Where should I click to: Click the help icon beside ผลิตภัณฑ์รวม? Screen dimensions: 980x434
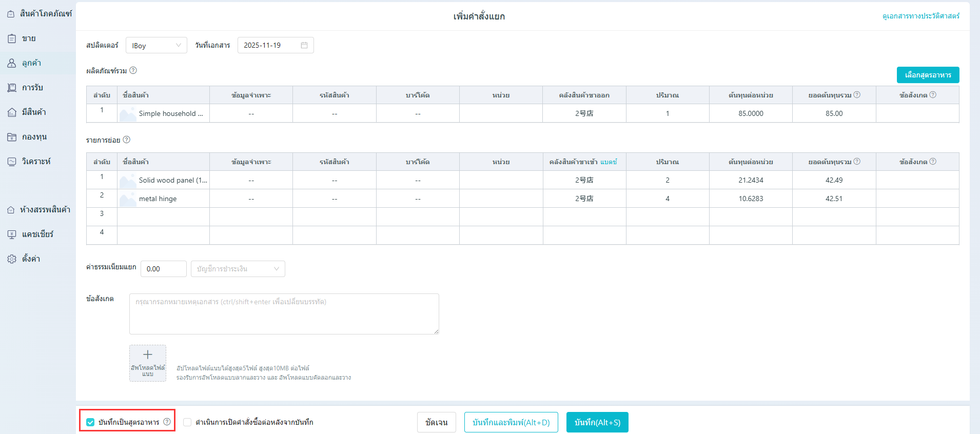click(133, 70)
